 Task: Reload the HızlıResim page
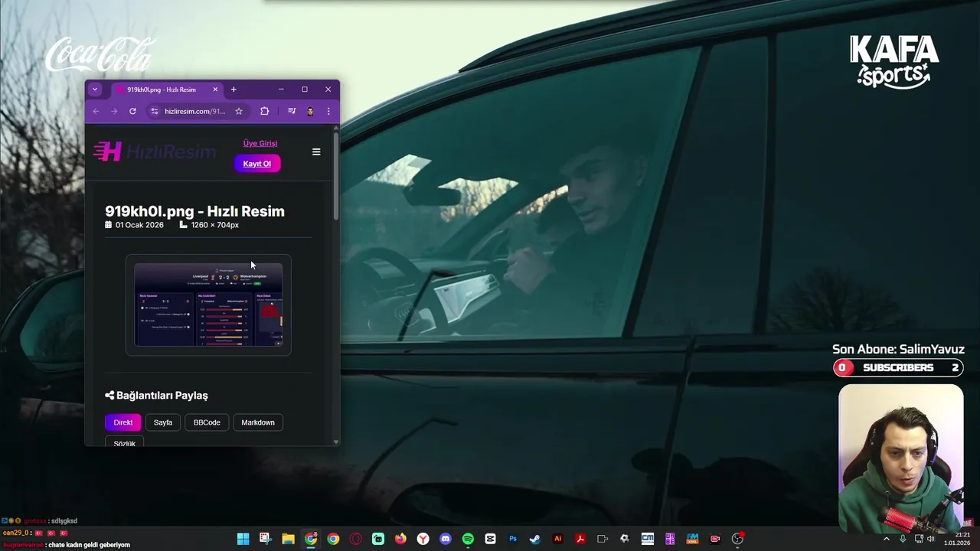132,111
